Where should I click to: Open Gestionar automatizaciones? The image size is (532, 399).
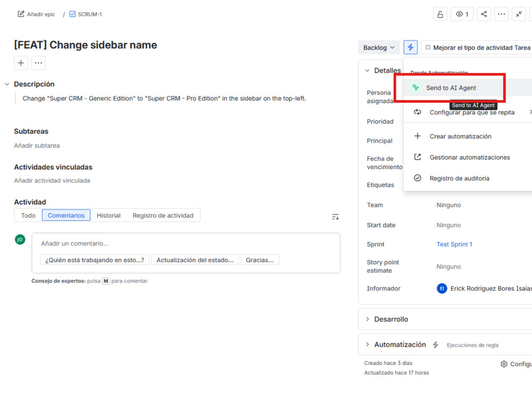pos(468,157)
